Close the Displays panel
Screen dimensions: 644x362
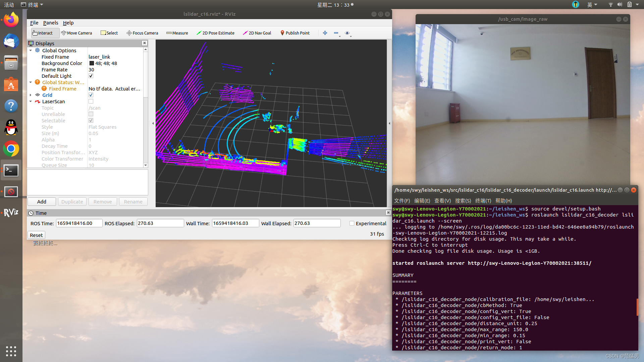pyautogui.click(x=145, y=43)
